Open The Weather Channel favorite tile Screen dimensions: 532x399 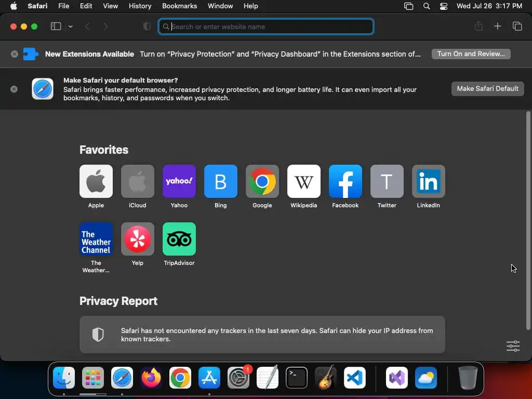(96, 239)
